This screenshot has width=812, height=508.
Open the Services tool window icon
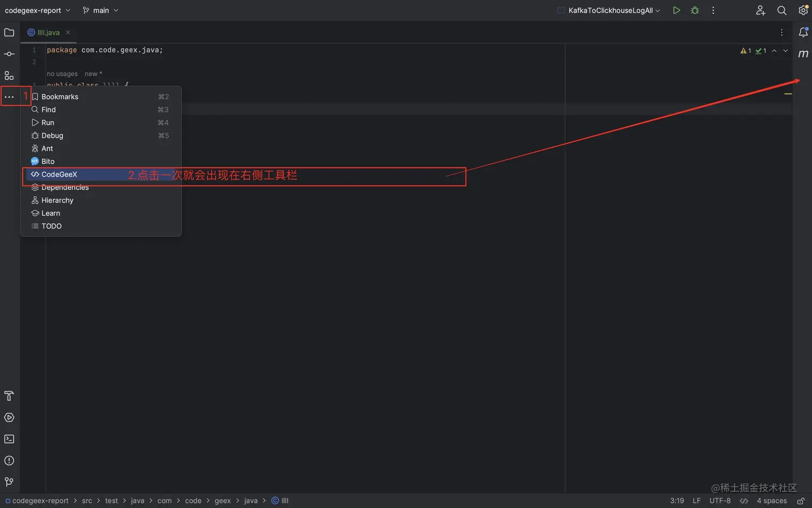pyautogui.click(x=9, y=418)
